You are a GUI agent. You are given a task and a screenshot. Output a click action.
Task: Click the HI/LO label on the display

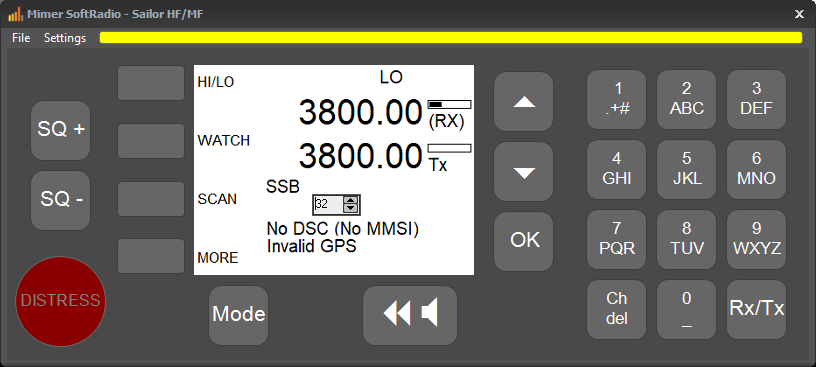coord(216,82)
